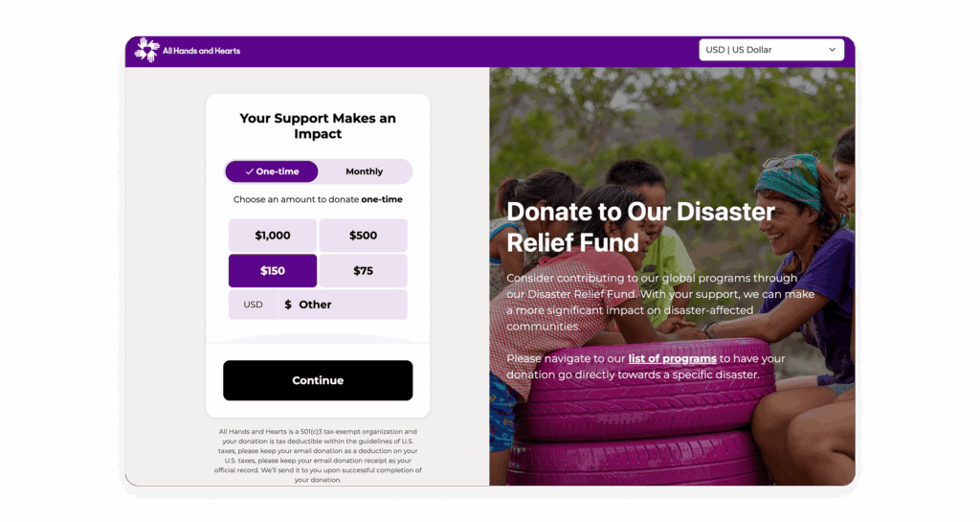Open the USD | US Dollar selector
The height and width of the screenshot is (522, 980).
pos(771,50)
